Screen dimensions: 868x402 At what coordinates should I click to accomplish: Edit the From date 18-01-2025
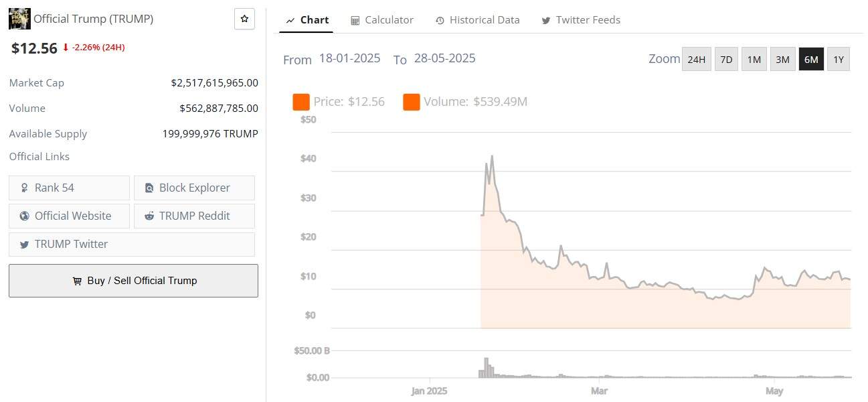click(x=349, y=58)
